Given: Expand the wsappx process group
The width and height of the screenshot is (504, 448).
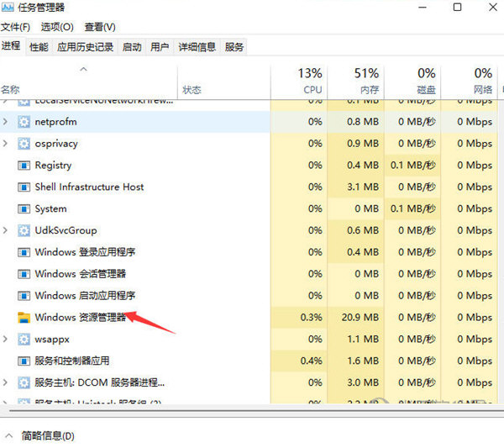Looking at the screenshot, I should point(7,340).
